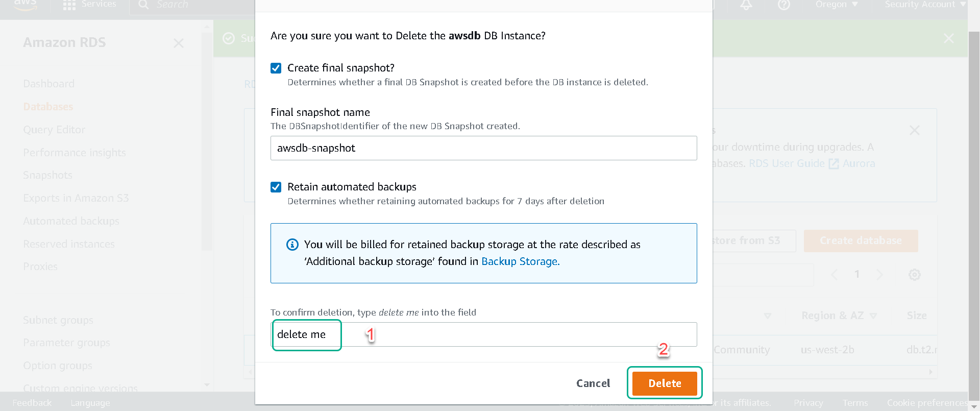
Task: Open Automated backups in the sidebar
Action: click(x=71, y=221)
